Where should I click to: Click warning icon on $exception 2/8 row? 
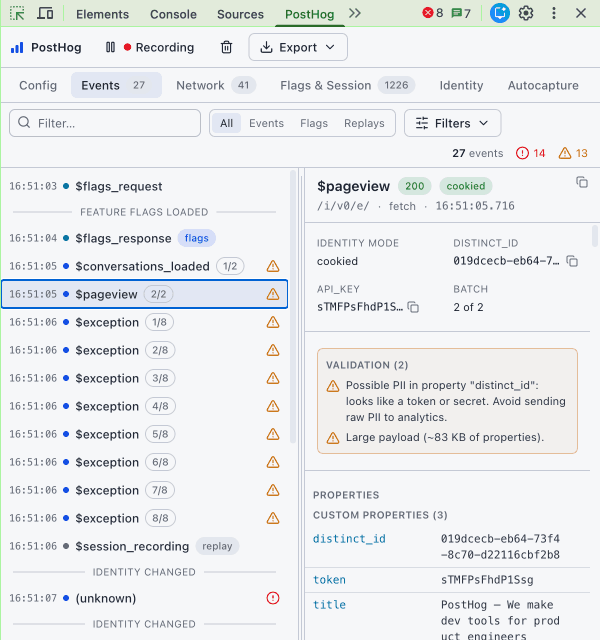pos(273,350)
